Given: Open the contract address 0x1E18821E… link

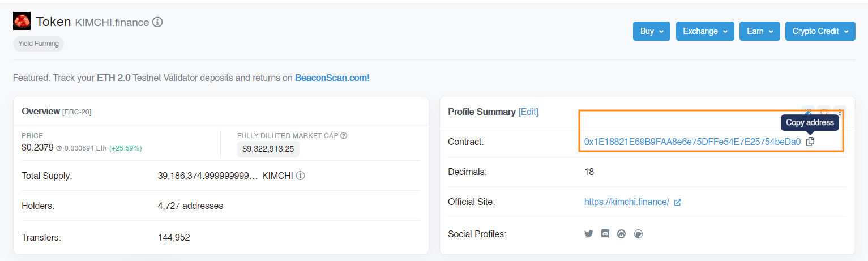Looking at the screenshot, I should 692,142.
